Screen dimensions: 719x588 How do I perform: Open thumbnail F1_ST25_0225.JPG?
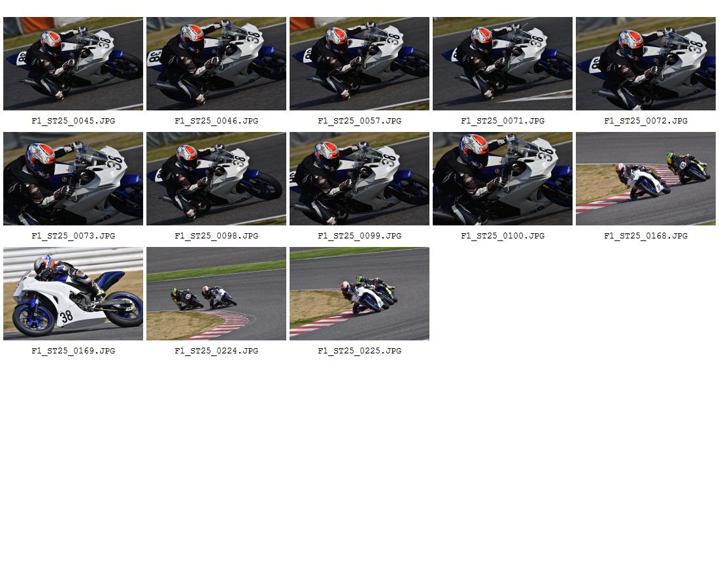pyautogui.click(x=359, y=294)
